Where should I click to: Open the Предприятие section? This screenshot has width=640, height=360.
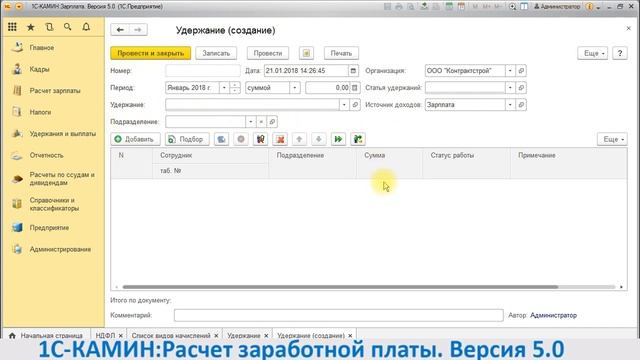click(49, 228)
